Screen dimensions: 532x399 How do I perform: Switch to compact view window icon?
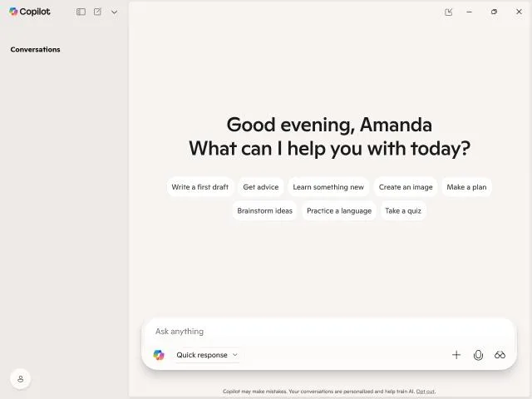(449, 12)
